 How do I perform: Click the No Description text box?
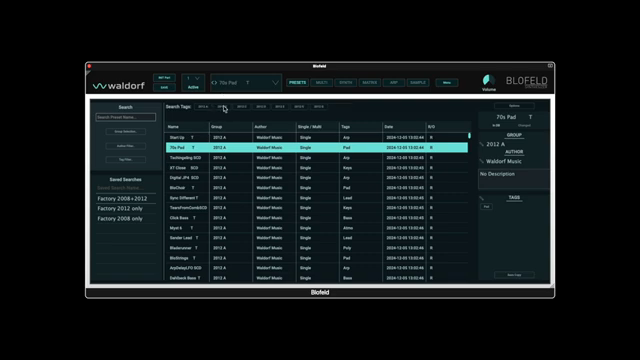point(513,179)
